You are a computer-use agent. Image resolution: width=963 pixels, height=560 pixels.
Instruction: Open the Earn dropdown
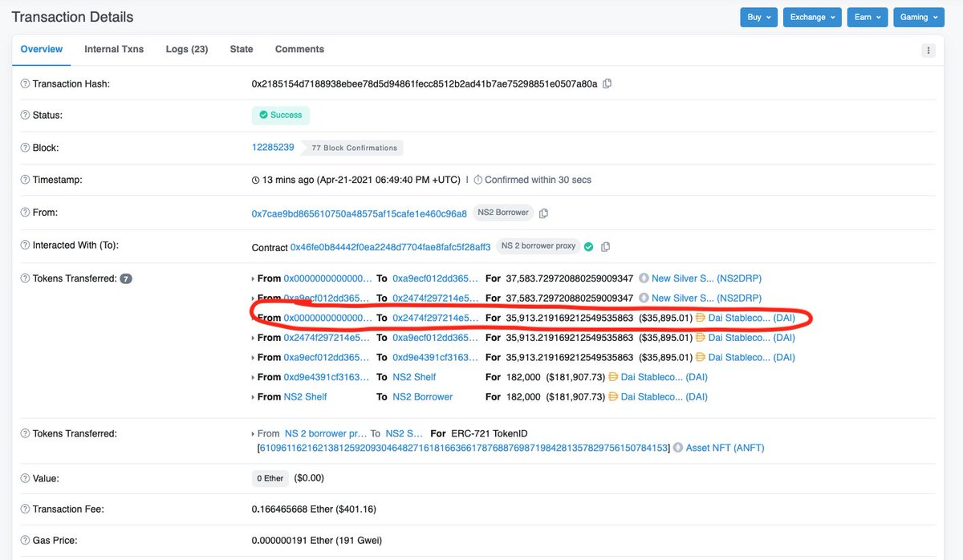coord(868,17)
